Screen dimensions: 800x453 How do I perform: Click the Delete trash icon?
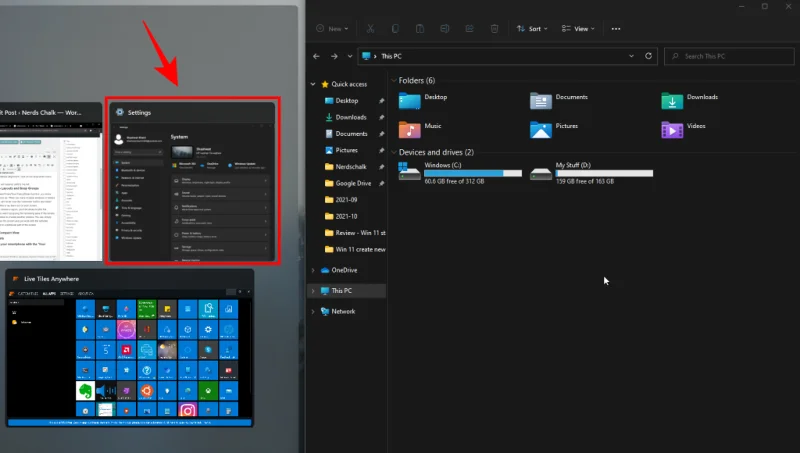[x=494, y=29]
